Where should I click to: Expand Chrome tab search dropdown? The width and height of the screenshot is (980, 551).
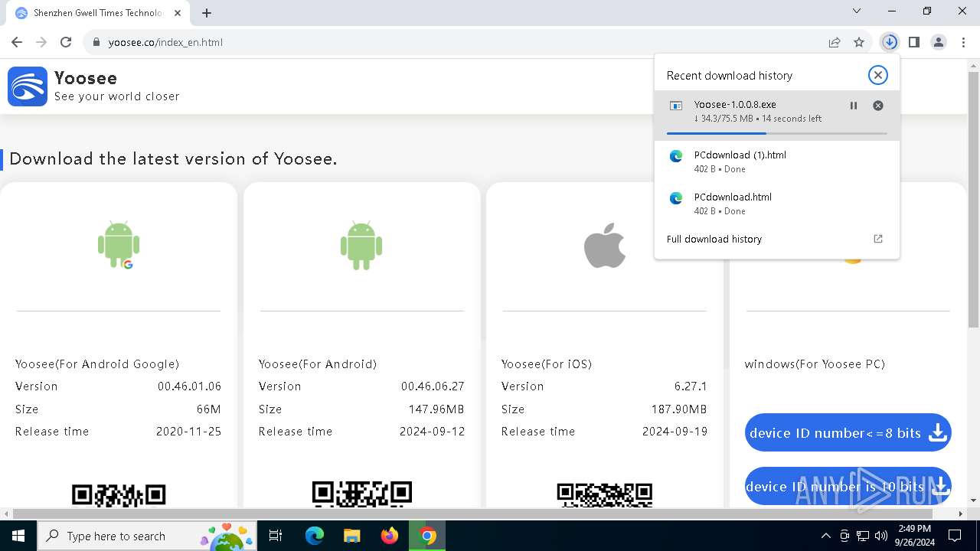click(857, 11)
